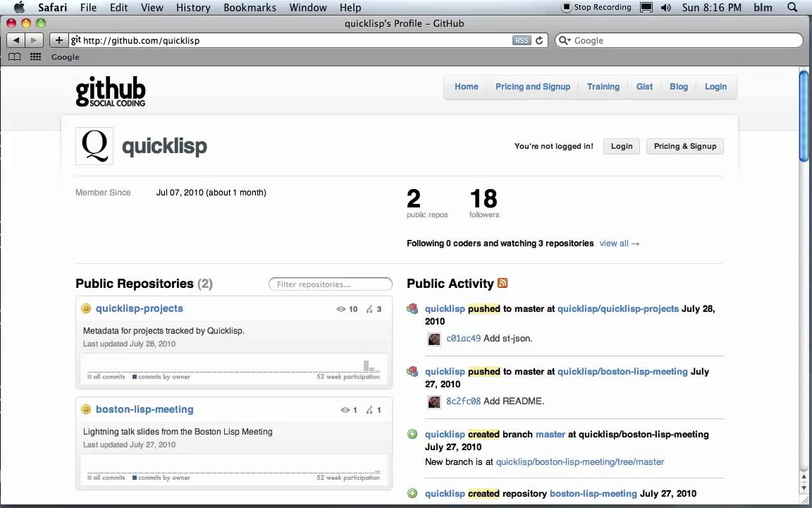The height and width of the screenshot is (508, 812).
Task: Click the volume speaker icon in menu bar
Action: [x=666, y=7]
